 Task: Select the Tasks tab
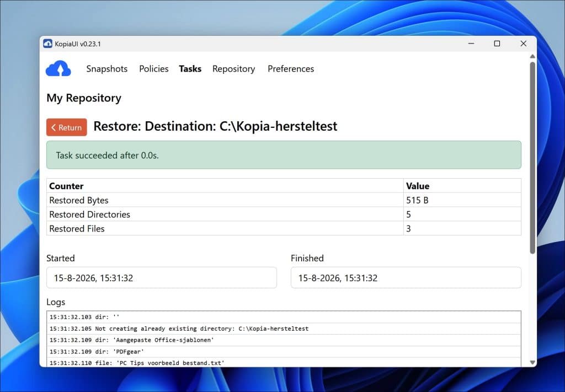click(x=190, y=69)
